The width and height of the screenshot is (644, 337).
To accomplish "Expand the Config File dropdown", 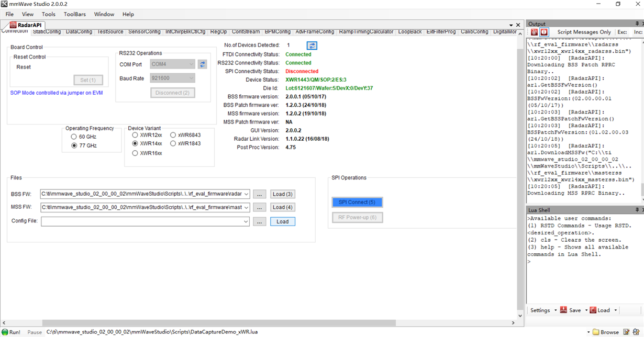I will pyautogui.click(x=246, y=221).
